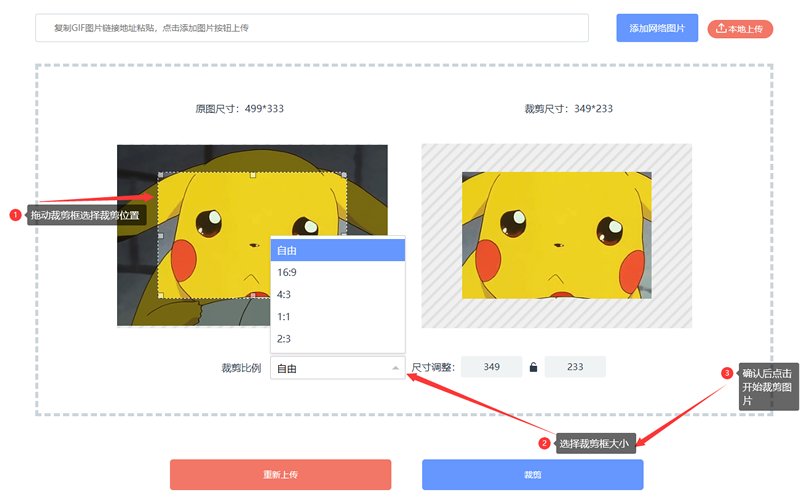Choose the 16:9 crop ratio
Screen dimensions: 800x494
pyautogui.click(x=338, y=273)
